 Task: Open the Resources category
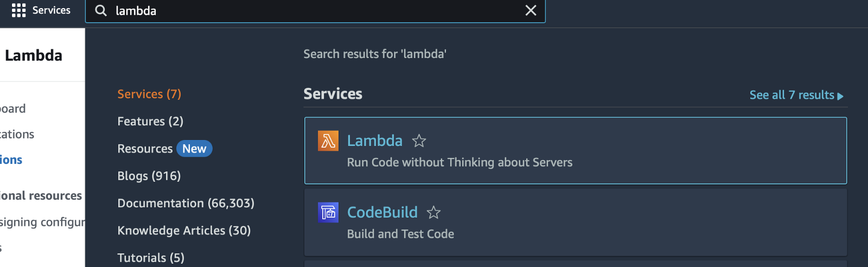tap(145, 149)
